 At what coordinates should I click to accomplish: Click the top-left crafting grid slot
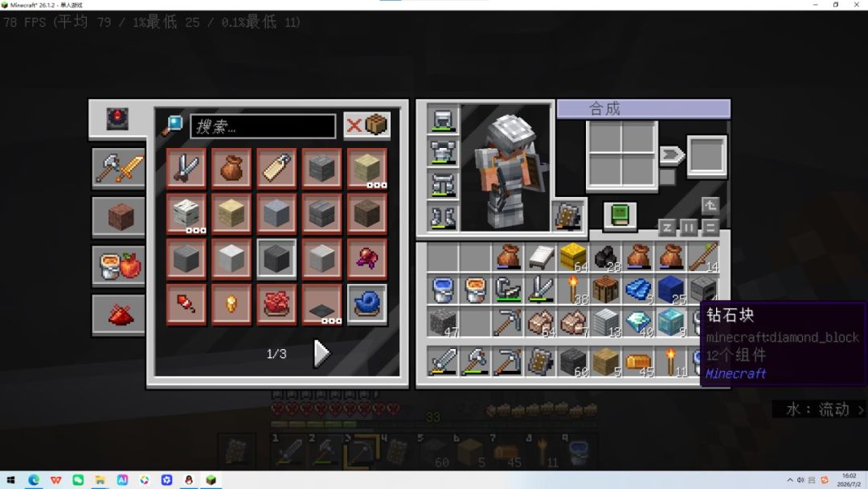point(605,138)
